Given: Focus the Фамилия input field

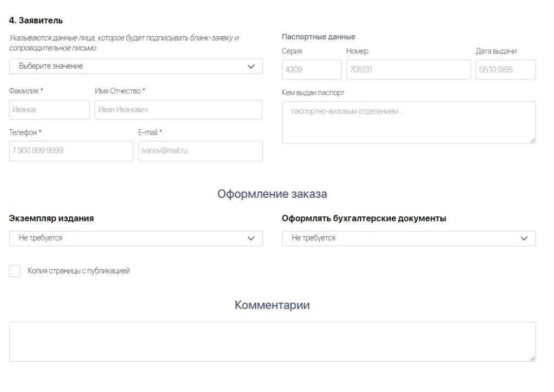Looking at the screenshot, I should [x=50, y=110].
